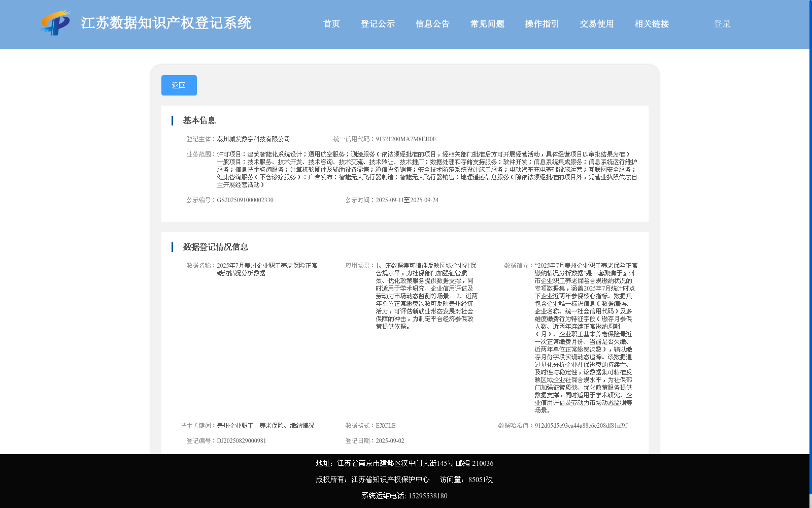This screenshot has width=812, height=508.
Task: Select data format value EXCLE
Action: (x=386, y=426)
